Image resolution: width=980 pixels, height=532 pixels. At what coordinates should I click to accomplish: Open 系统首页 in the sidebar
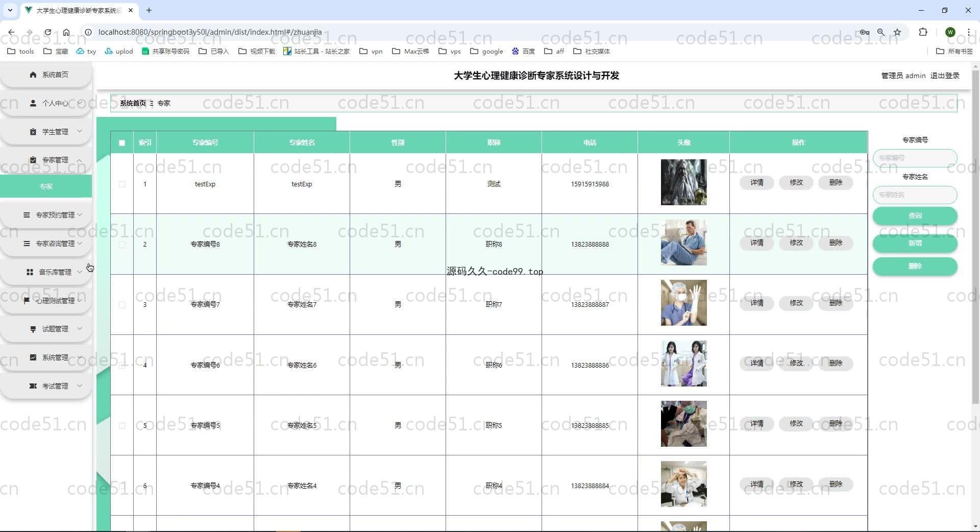tap(46, 75)
